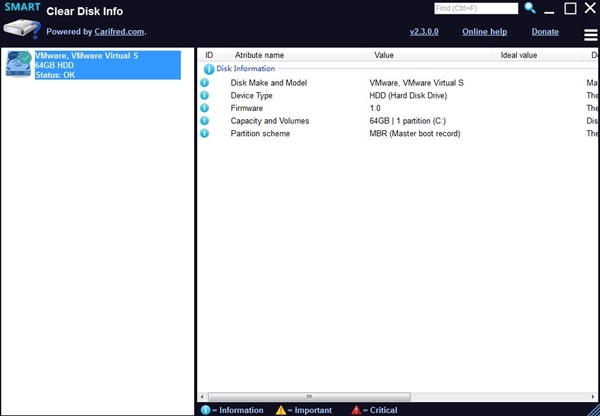Click the 'Critical' legend label
Image resolution: width=600 pixels, height=416 pixels.
click(x=383, y=410)
